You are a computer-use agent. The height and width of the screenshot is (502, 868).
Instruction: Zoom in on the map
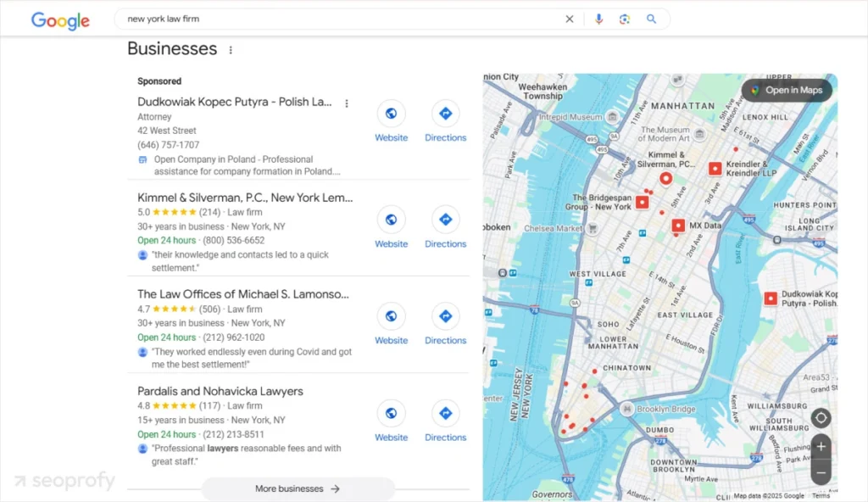pos(820,447)
